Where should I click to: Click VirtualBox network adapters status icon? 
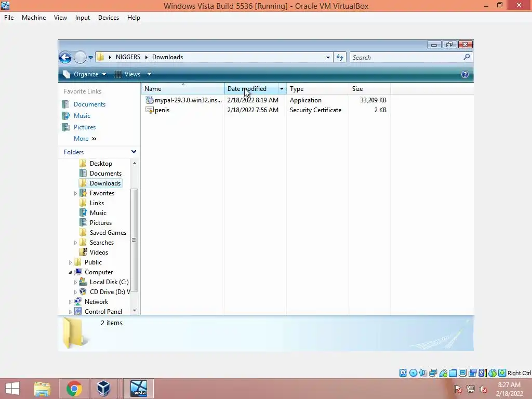(433, 373)
